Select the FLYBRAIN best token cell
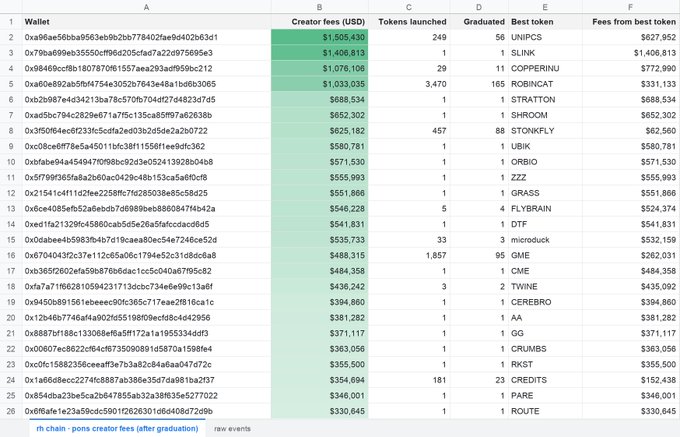 pyautogui.click(x=545, y=209)
